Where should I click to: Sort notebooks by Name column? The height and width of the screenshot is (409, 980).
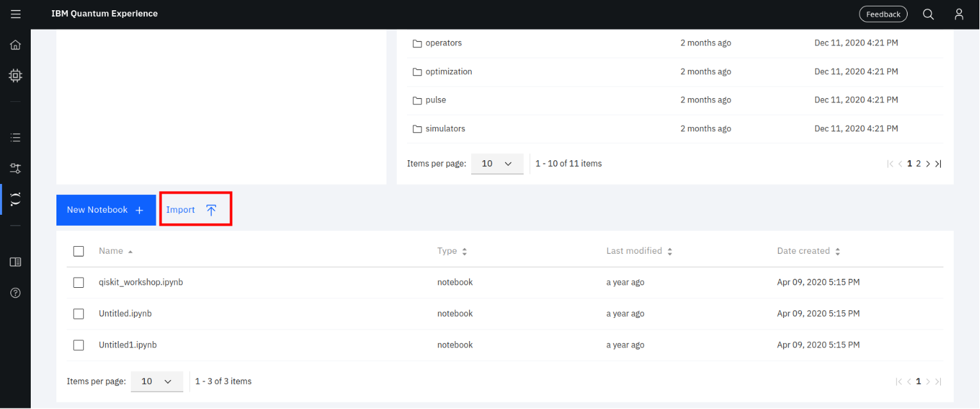[x=115, y=251]
